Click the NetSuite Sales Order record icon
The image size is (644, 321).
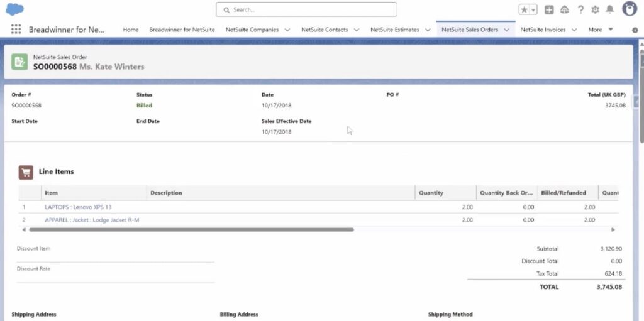tap(19, 62)
